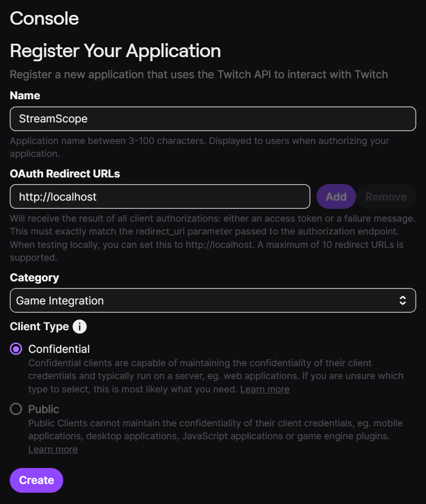Select the Confidential radio button circle

[16, 349]
